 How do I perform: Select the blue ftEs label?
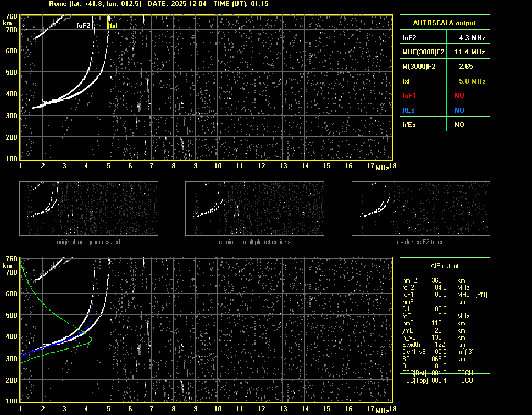[409, 110]
